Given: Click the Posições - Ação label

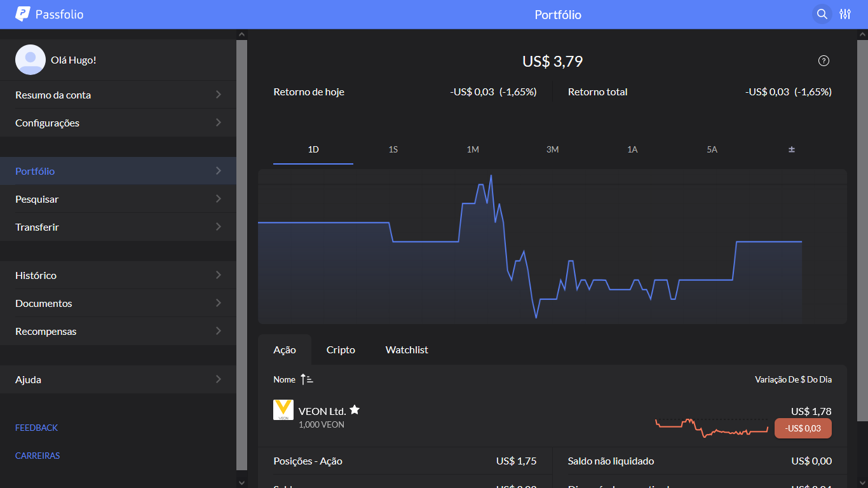Looking at the screenshot, I should click(x=308, y=461).
